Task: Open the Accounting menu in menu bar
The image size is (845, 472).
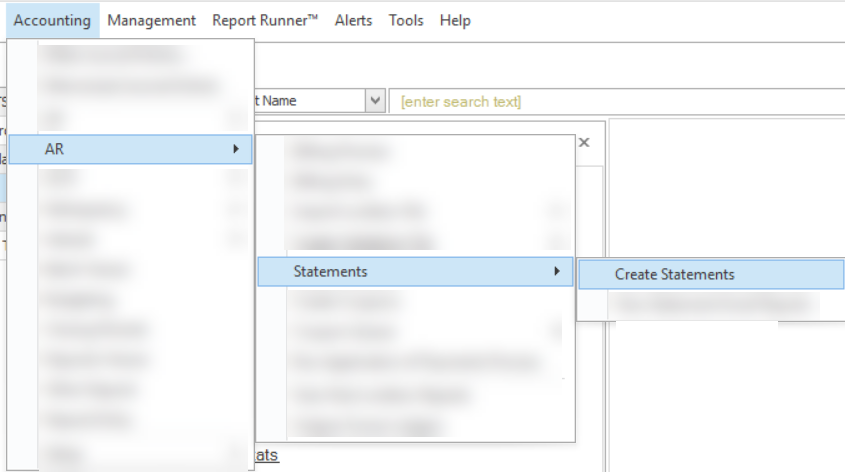Action: 52,20
